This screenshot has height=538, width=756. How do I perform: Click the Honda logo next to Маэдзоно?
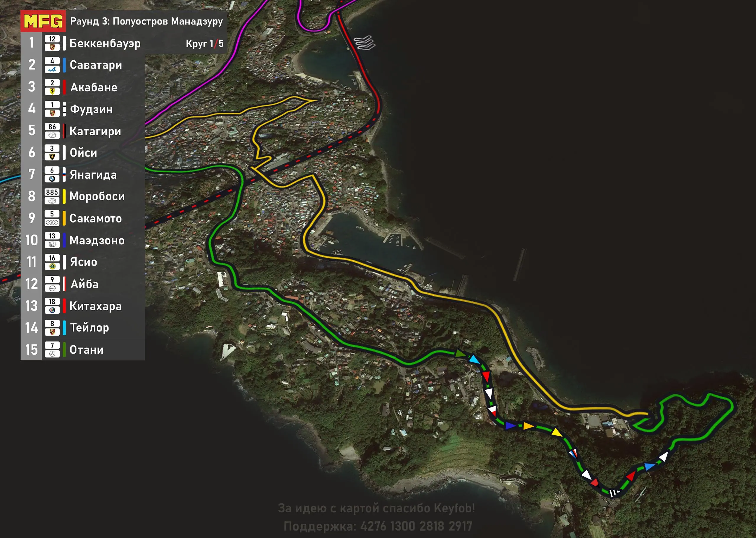[52, 244]
